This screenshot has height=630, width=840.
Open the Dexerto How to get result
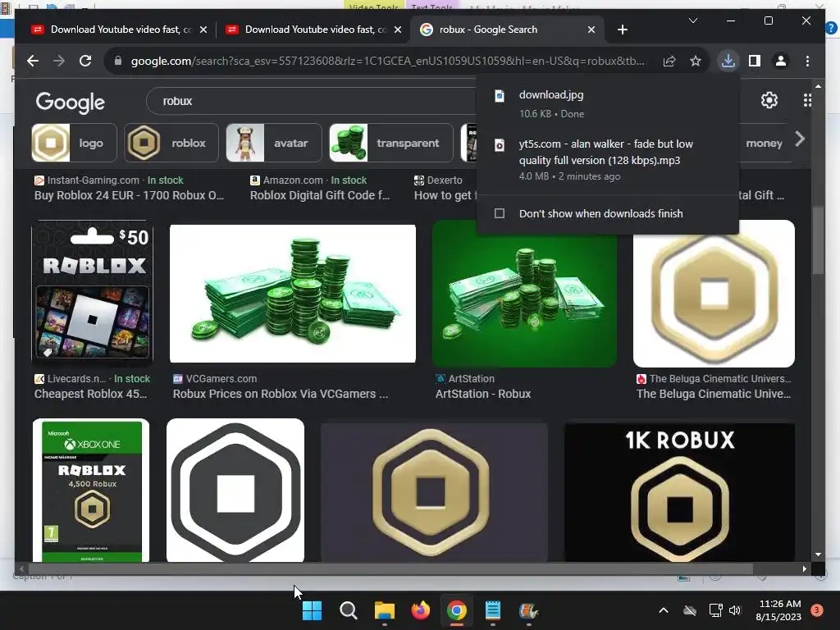[x=445, y=195]
